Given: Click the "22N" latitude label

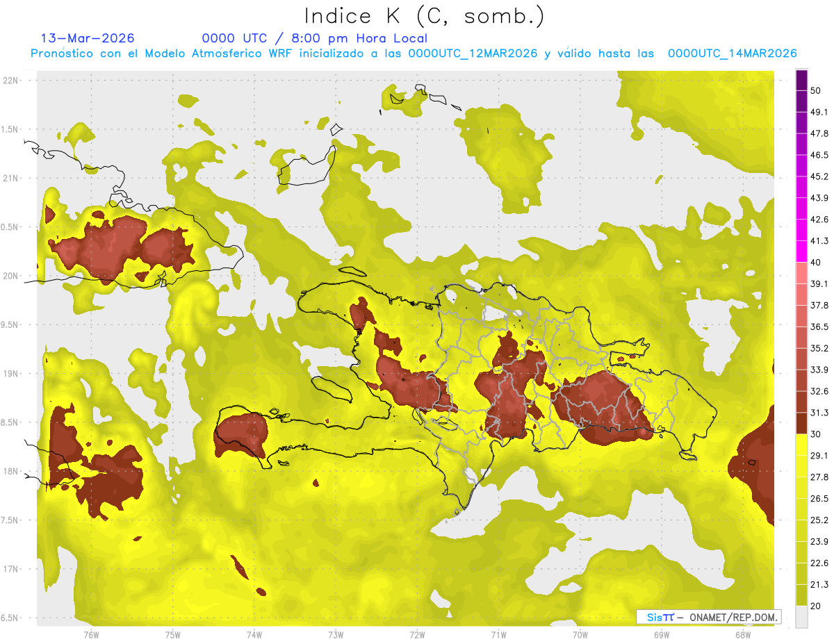Looking at the screenshot, I should click(x=12, y=80).
